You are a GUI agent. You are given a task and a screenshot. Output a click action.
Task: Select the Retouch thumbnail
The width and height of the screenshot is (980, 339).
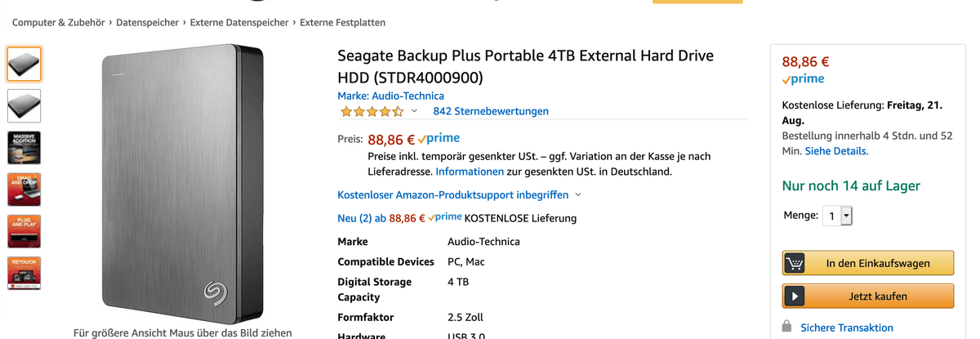[24, 273]
